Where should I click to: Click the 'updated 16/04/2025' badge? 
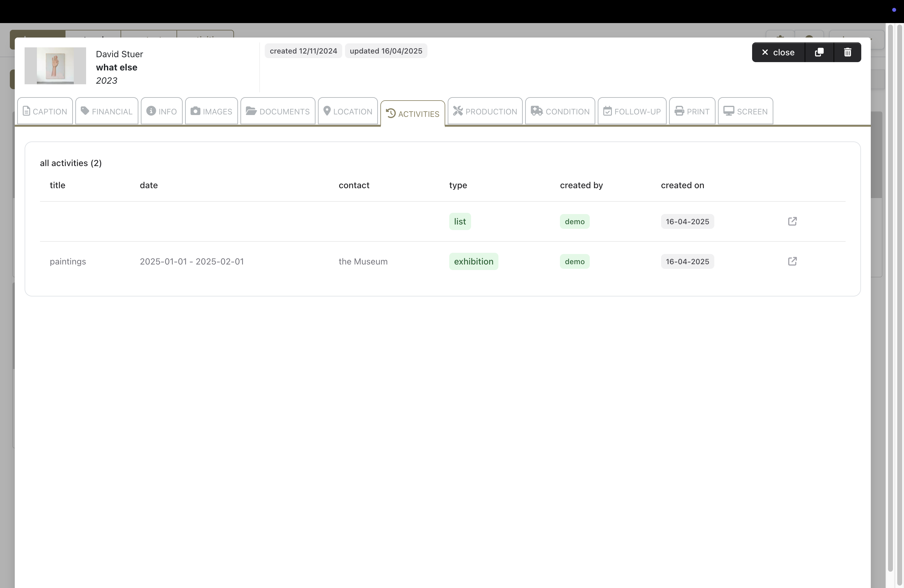[x=386, y=51]
